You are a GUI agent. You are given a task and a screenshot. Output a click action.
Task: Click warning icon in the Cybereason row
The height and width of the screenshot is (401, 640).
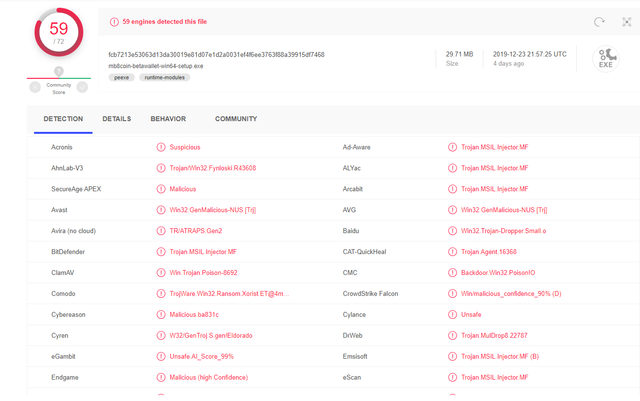coord(161,314)
